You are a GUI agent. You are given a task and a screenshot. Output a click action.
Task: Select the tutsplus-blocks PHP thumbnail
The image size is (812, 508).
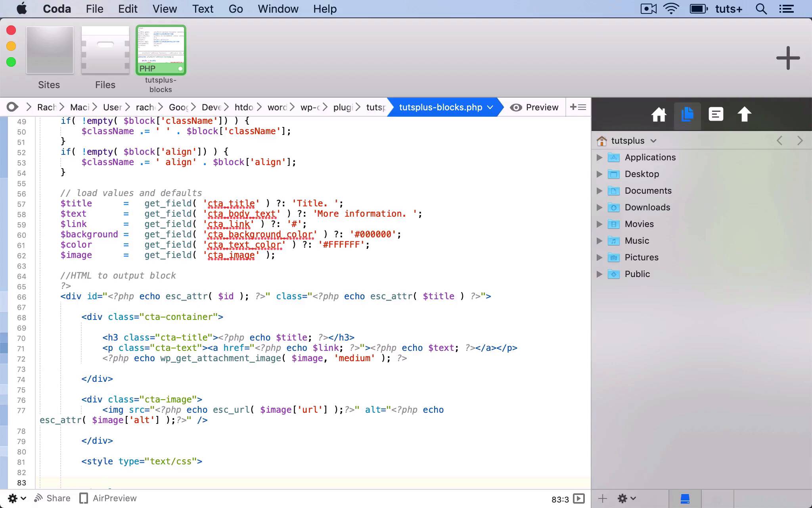coord(161,51)
